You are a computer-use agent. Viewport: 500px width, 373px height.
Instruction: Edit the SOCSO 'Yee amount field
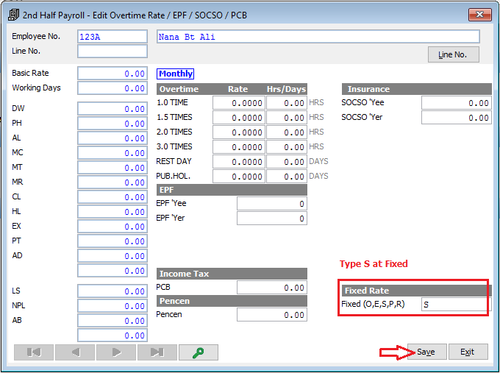pos(456,103)
